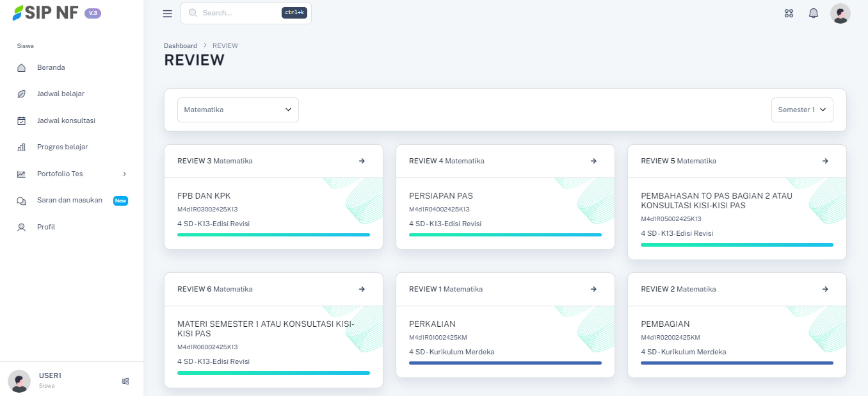Open the Semester 1 dropdown

click(801, 110)
